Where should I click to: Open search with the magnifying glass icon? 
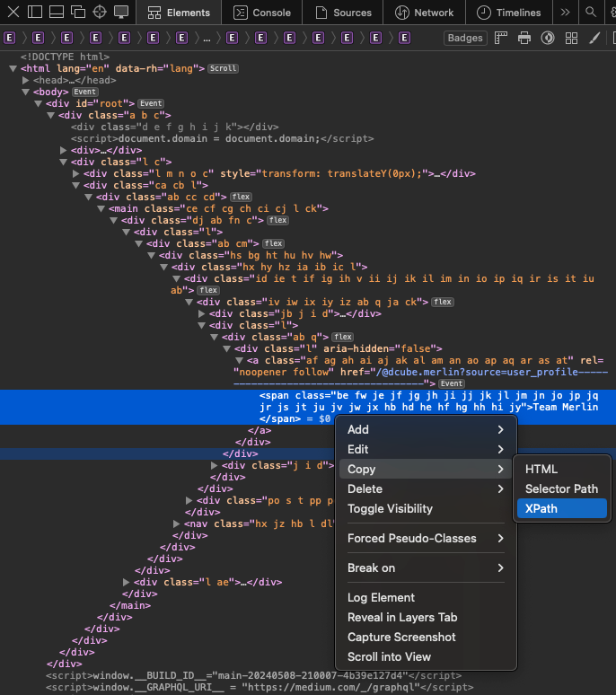[591, 12]
